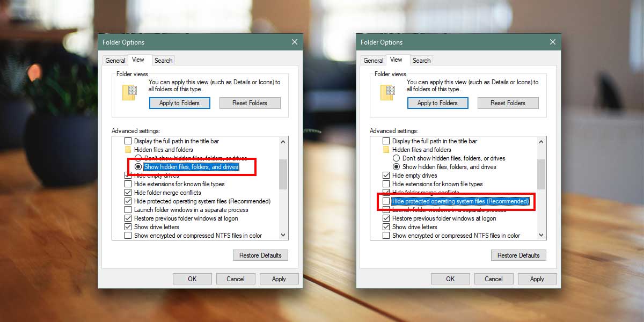The image size is (644, 322).
Task: Click Restore Defaults in right dialog
Action: tap(518, 255)
